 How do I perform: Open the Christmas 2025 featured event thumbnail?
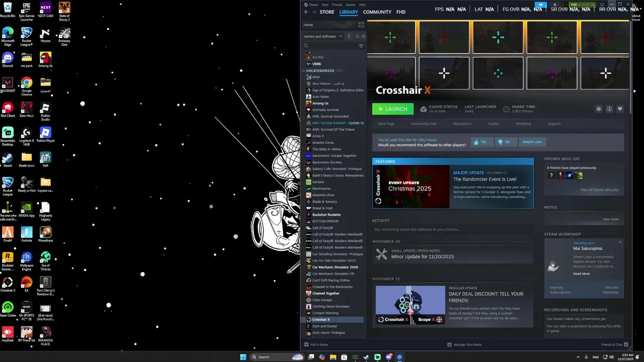(411, 187)
